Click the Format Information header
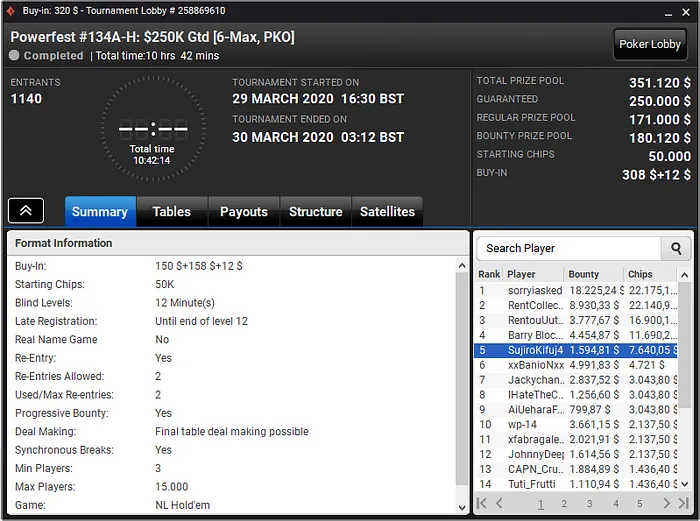700x521 pixels. pyautogui.click(x=238, y=243)
